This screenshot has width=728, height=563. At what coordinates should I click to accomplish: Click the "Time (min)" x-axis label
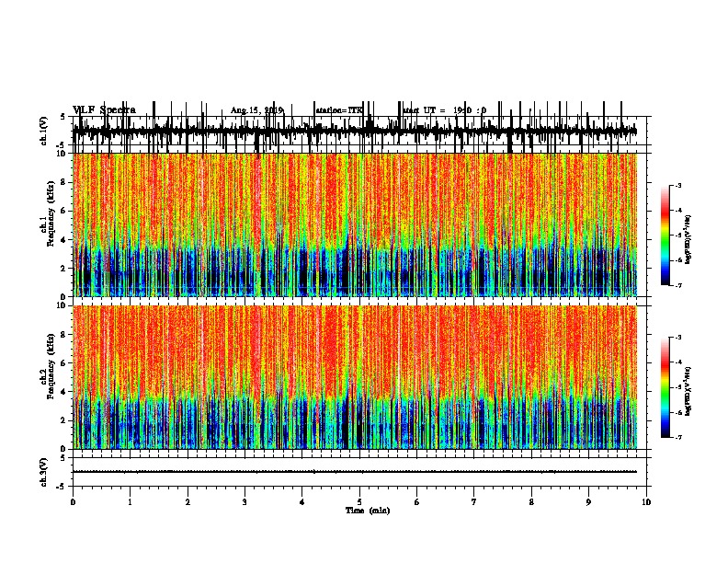point(368,511)
